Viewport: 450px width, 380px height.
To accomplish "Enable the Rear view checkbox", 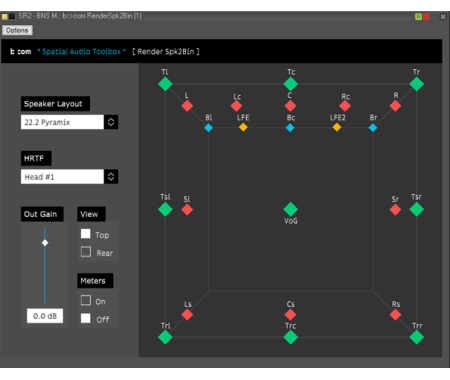I will pyautogui.click(x=86, y=251).
